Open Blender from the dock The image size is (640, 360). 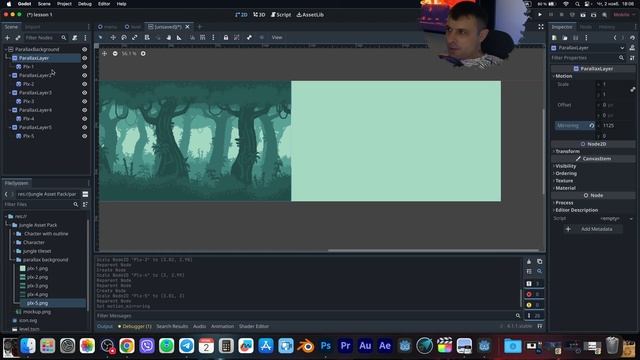(305, 346)
